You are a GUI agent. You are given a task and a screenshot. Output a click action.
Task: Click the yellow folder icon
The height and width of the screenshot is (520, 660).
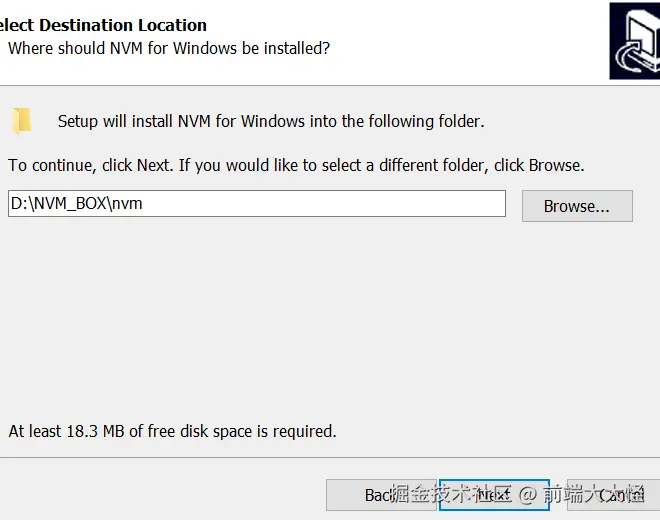click(x=22, y=121)
